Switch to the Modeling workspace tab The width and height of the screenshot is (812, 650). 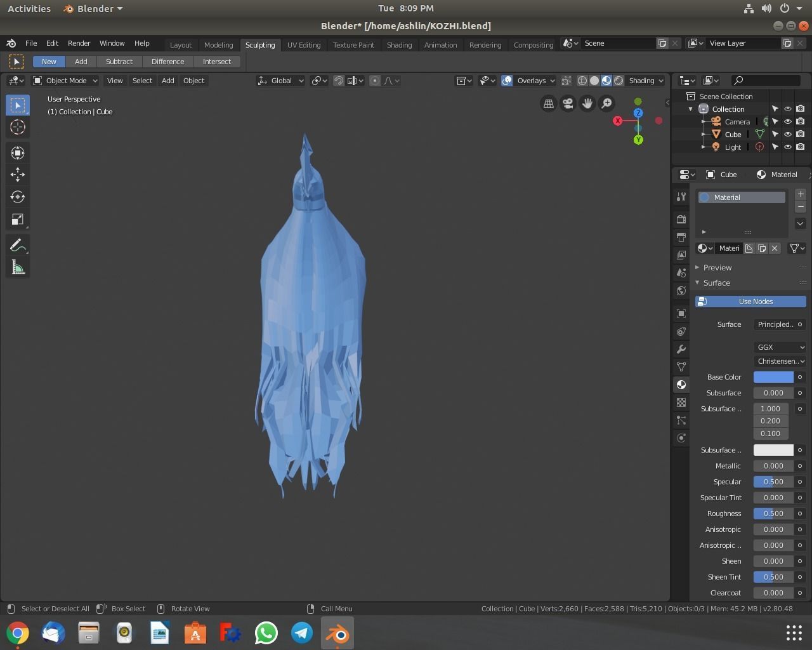tap(218, 45)
